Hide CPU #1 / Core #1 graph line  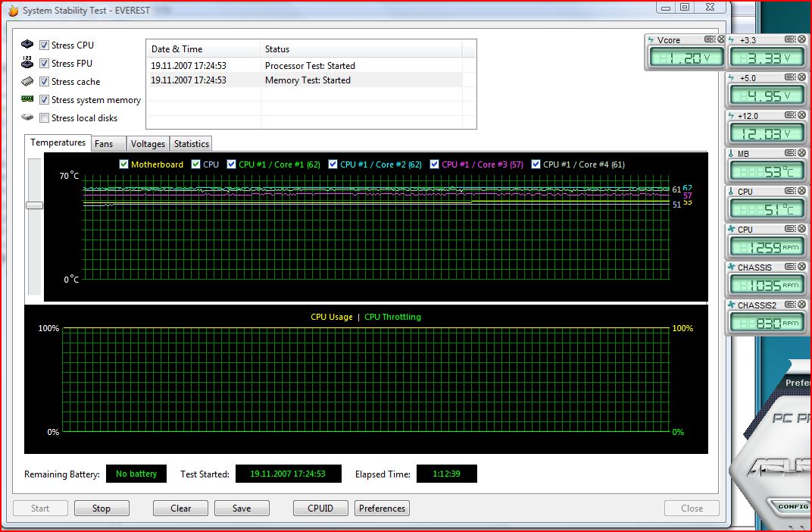click(232, 164)
